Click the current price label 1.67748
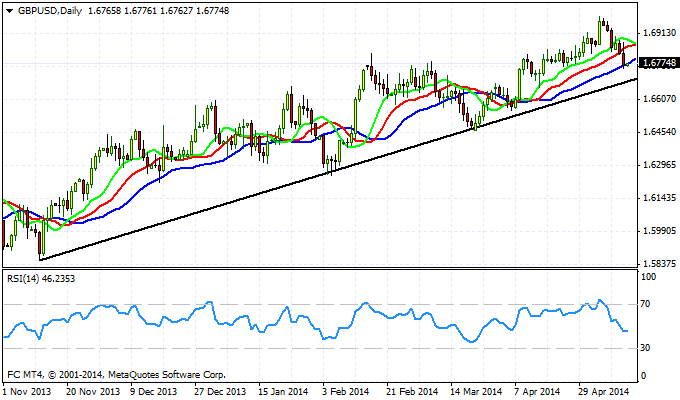The height and width of the screenshot is (400, 680). coord(658,63)
